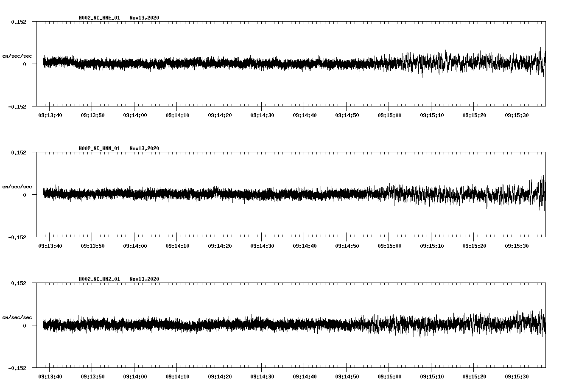Click the 09:15:30 time label under the middle plot
576x392 pixels.
517,245
